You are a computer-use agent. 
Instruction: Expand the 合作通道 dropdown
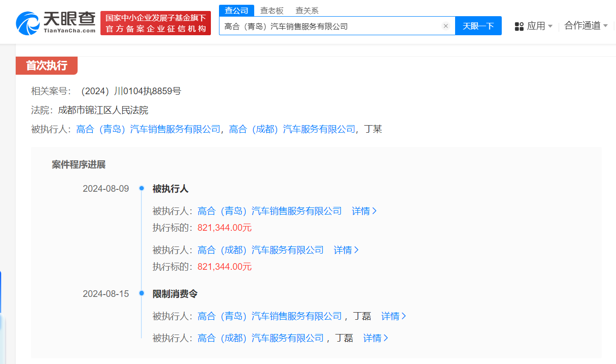point(581,26)
